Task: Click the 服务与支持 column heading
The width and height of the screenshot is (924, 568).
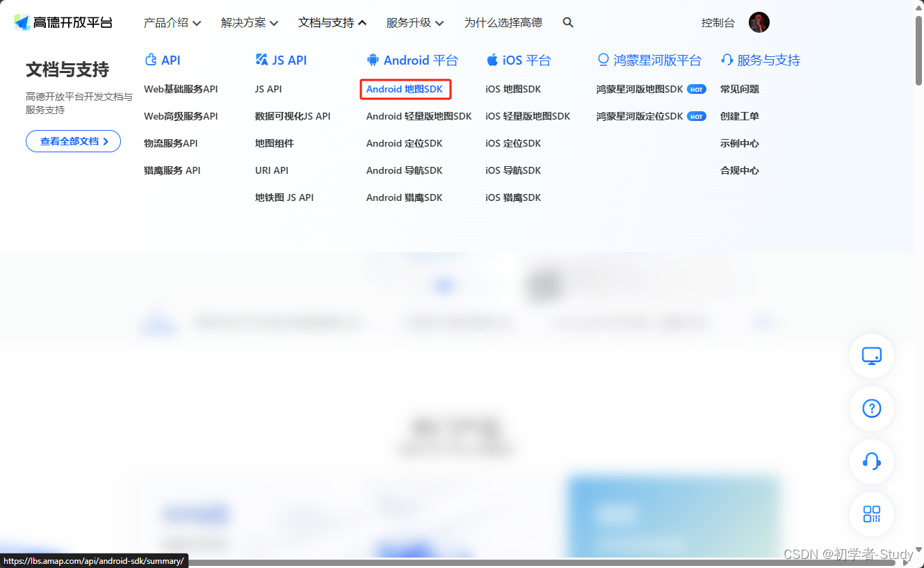Action: click(x=768, y=60)
